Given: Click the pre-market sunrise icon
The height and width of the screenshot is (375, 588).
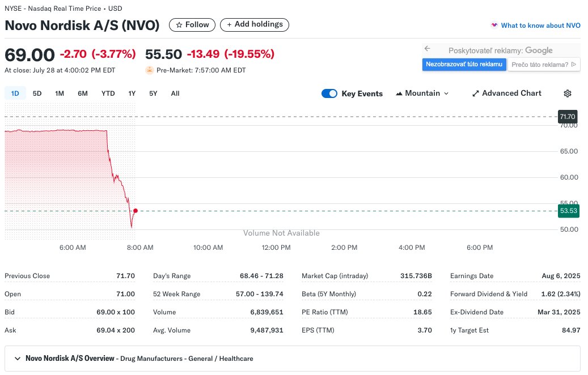Looking at the screenshot, I should pyautogui.click(x=150, y=70).
